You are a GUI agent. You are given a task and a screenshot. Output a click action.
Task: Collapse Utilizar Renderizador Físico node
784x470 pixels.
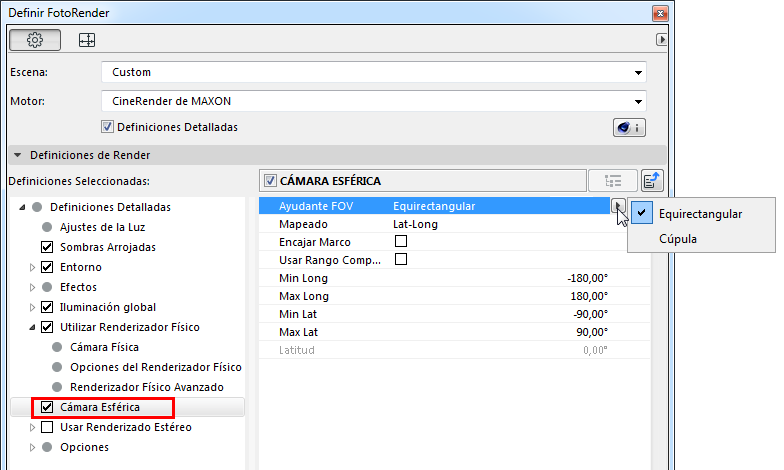click(32, 327)
